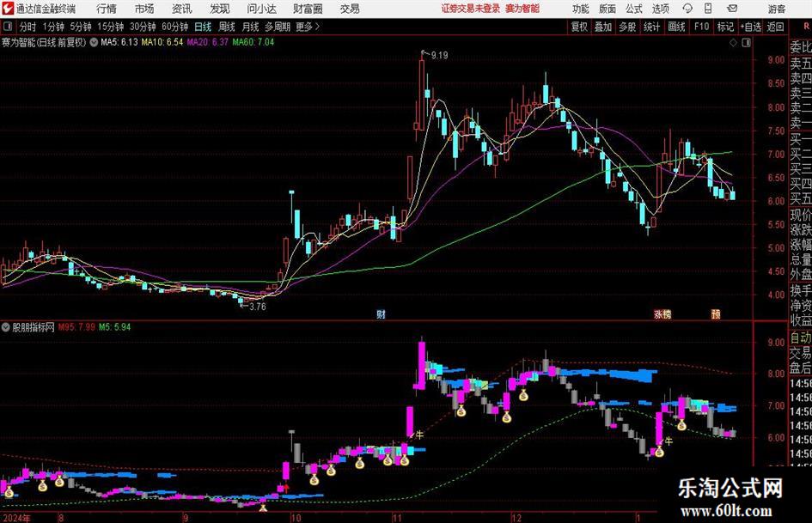Viewport: 812px width, 523px height.
Task: Open the mail envelope icon
Action: click(732, 9)
